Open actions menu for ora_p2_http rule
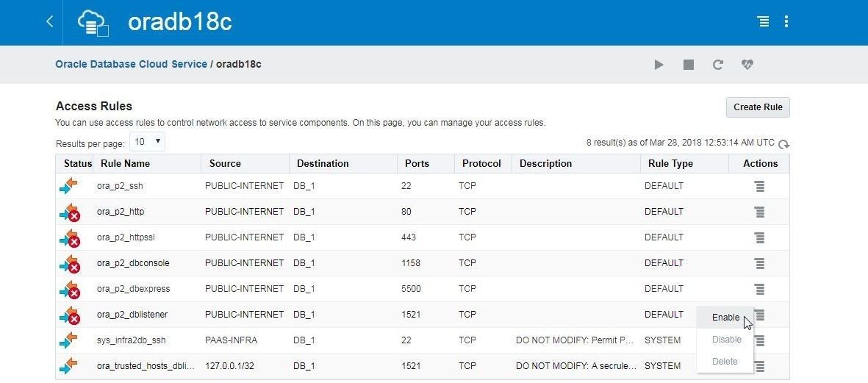 (759, 212)
